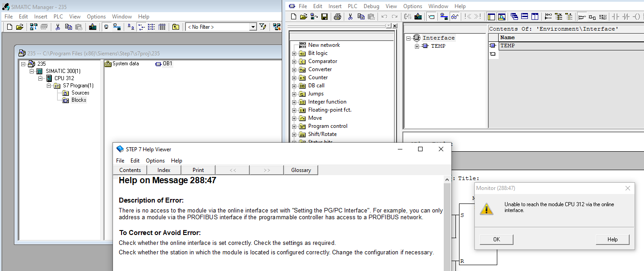Insert new network icon in LAD toolbar
The image size is (644, 271).
coord(548,17)
